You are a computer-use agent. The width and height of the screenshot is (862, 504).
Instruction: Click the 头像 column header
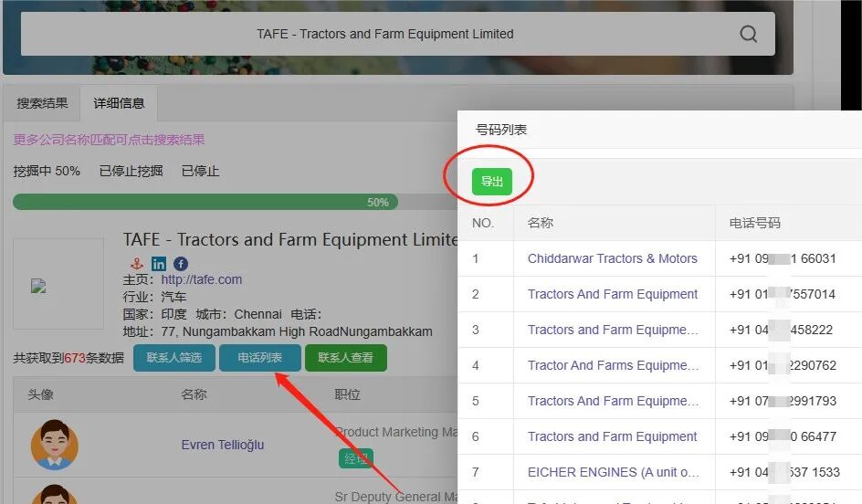tap(41, 394)
